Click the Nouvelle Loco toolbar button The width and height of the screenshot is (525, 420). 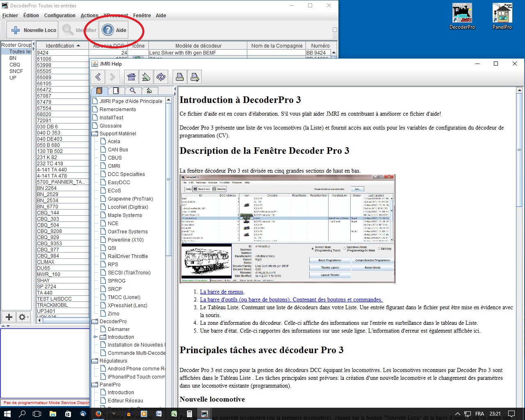pyautogui.click(x=33, y=30)
